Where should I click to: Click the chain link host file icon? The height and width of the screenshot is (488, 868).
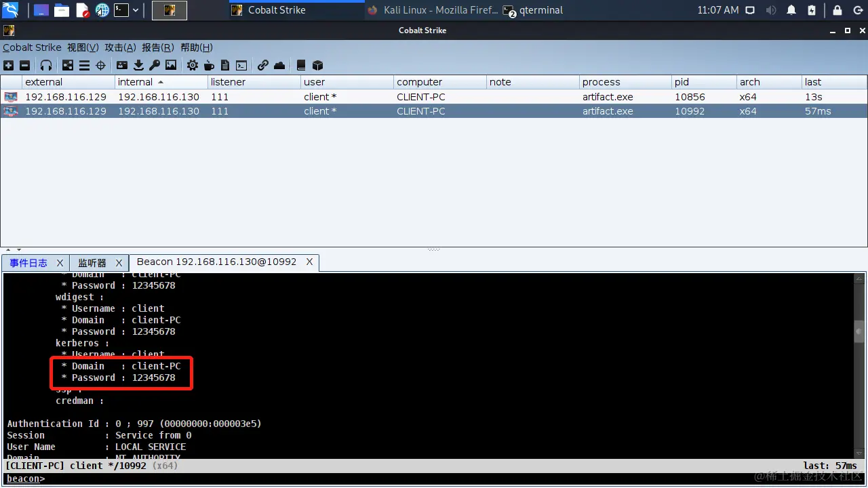click(263, 65)
